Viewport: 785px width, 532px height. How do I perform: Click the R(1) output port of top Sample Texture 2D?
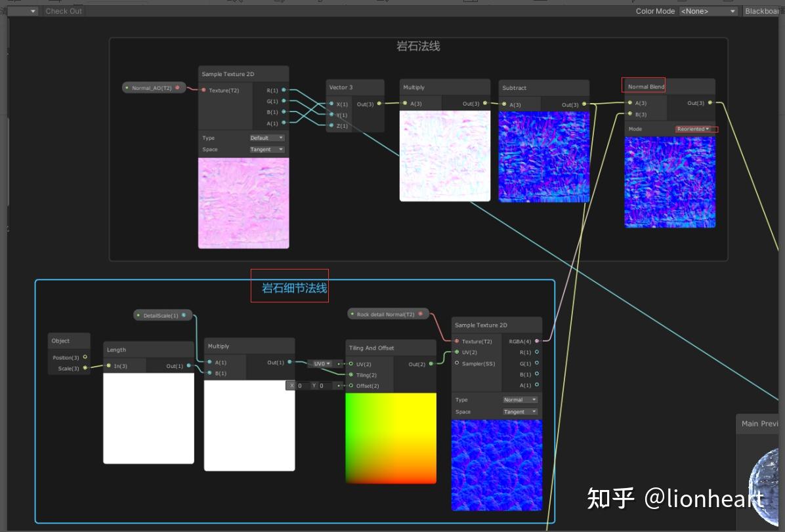click(x=284, y=90)
